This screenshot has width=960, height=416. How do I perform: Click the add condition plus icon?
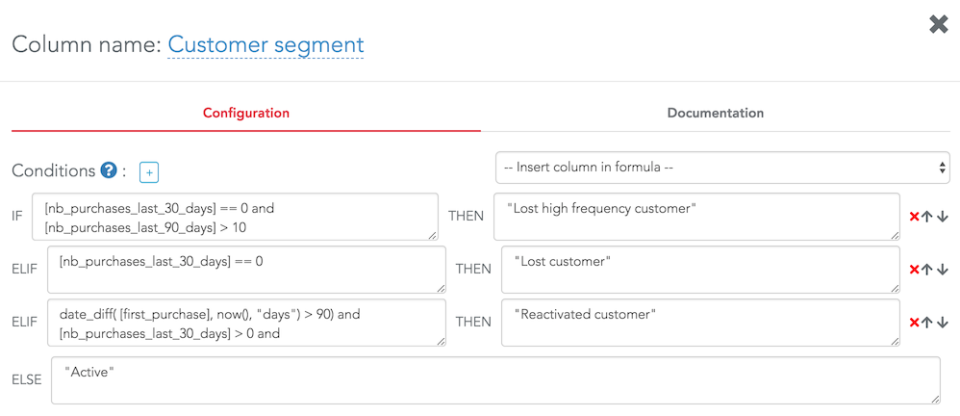coord(149,173)
